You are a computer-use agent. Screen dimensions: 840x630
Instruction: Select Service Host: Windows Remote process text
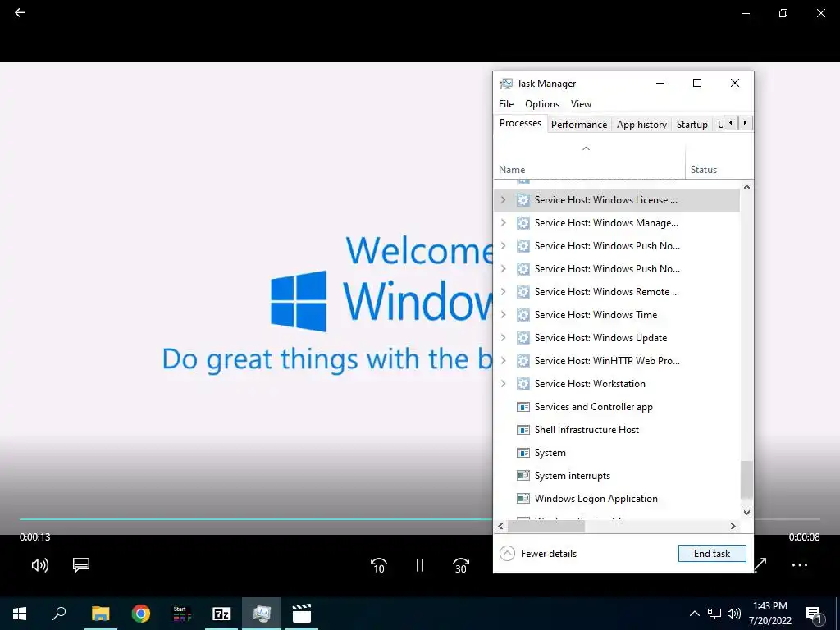606,292
